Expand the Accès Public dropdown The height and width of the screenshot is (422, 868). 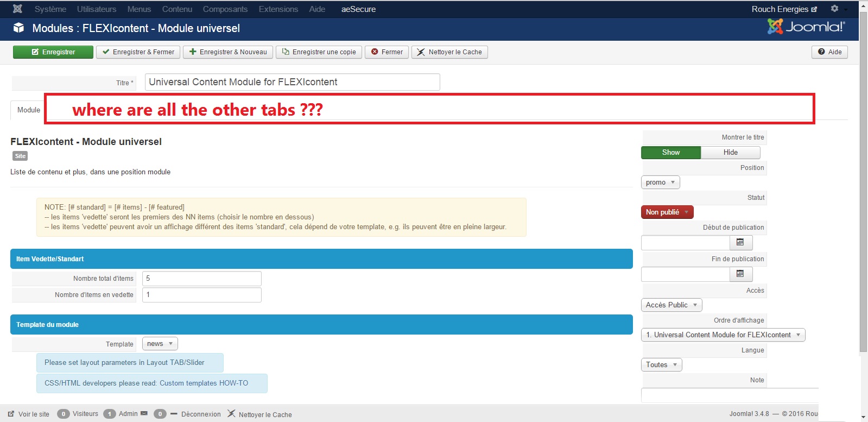pos(671,305)
